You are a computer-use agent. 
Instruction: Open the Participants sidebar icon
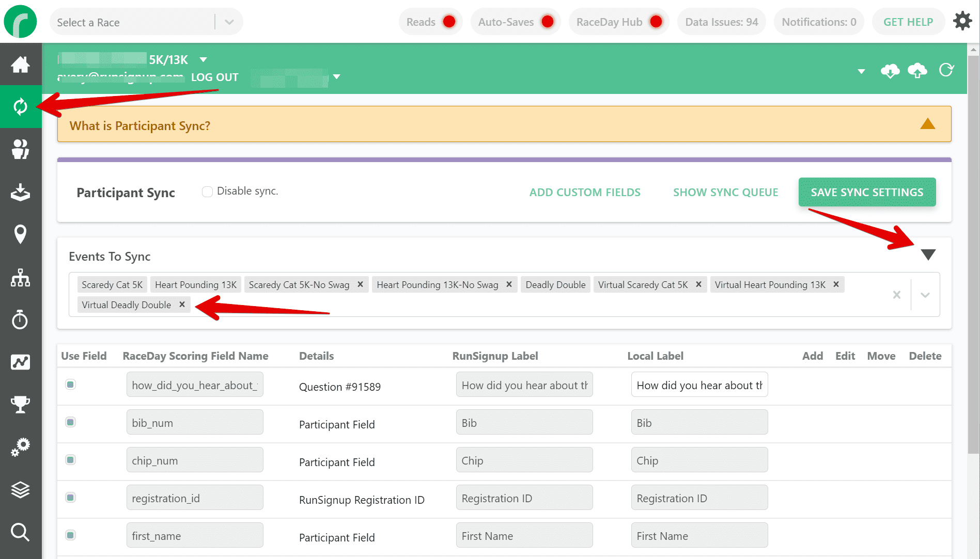(x=21, y=149)
